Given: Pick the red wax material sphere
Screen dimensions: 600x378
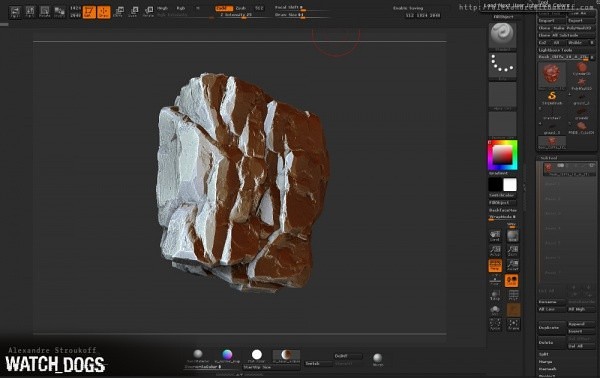Looking at the screenshot, I should pyautogui.click(x=286, y=355).
